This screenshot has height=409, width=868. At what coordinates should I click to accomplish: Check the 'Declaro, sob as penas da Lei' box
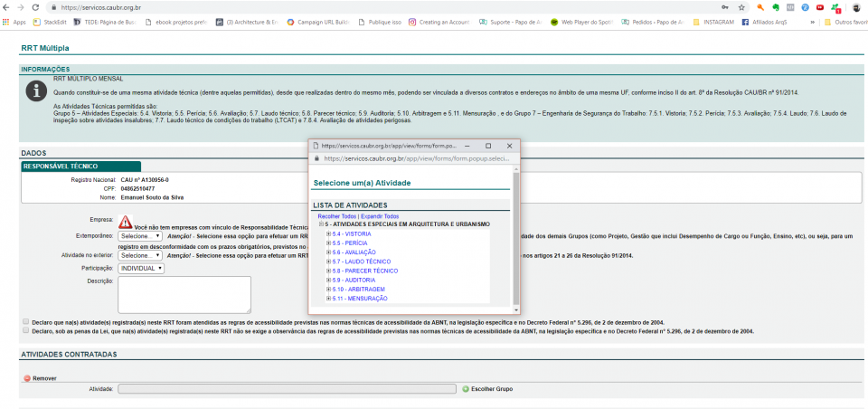pos(26,329)
